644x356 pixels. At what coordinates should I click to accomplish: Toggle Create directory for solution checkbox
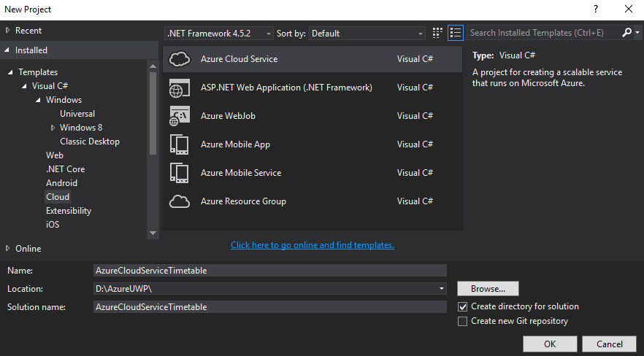pos(462,307)
